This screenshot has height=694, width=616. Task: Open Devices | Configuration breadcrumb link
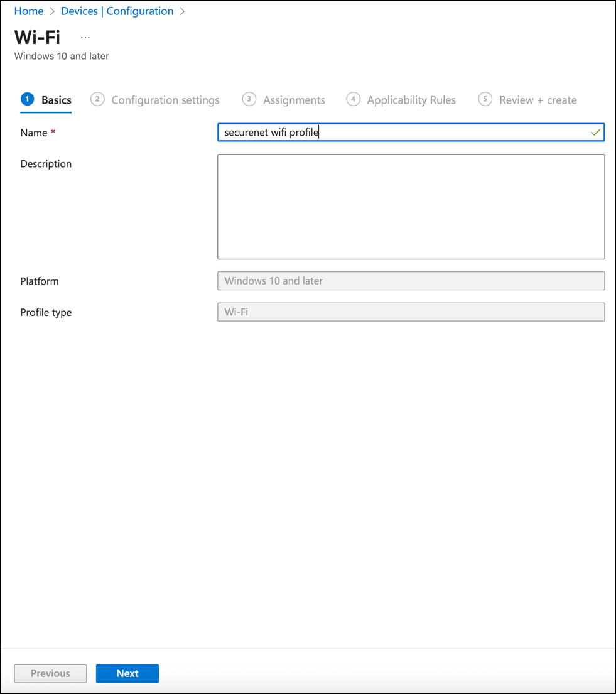117,11
